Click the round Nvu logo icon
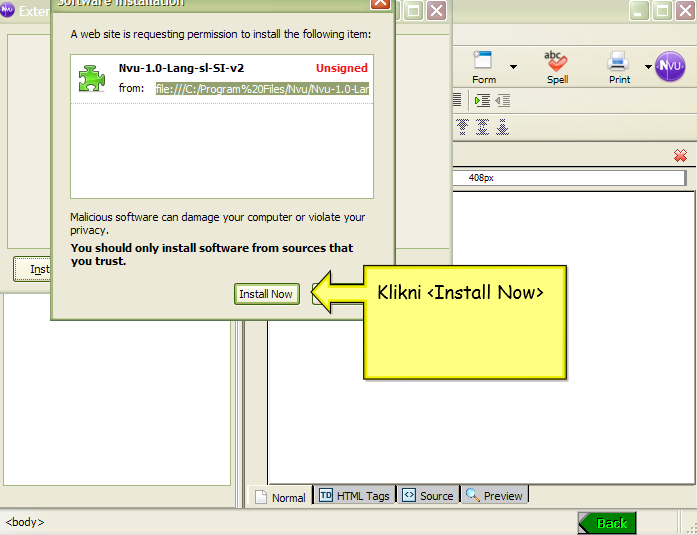The width and height of the screenshot is (697, 535). 670,66
